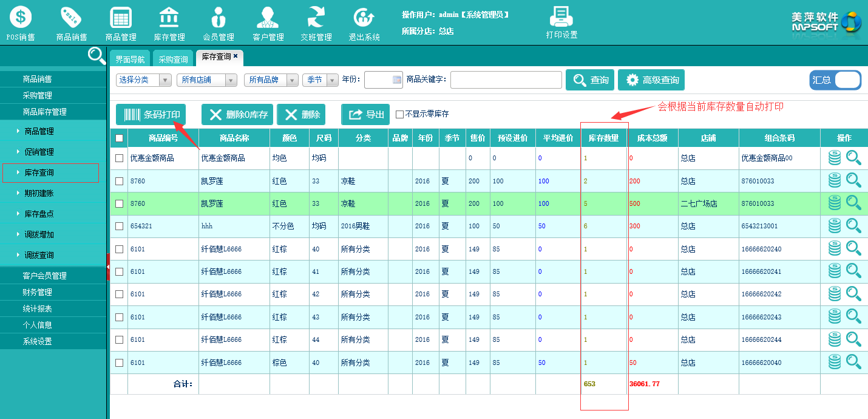Switch to the 采购查询 tab
This screenshot has height=419, width=868.
point(173,60)
